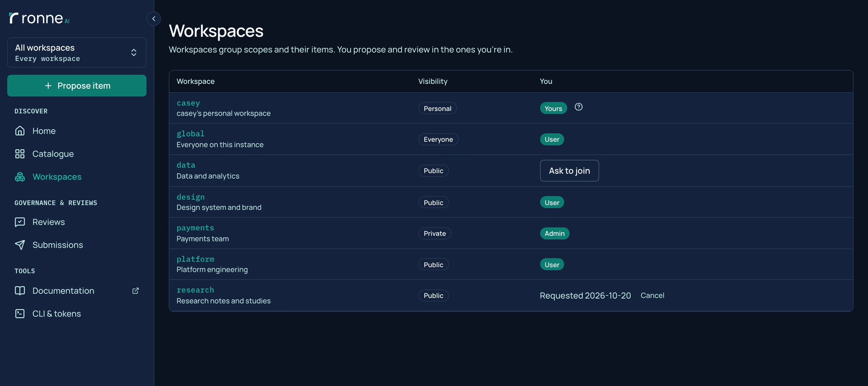The width and height of the screenshot is (868, 386).
Task: Click the Documentation book icon
Action: click(20, 291)
